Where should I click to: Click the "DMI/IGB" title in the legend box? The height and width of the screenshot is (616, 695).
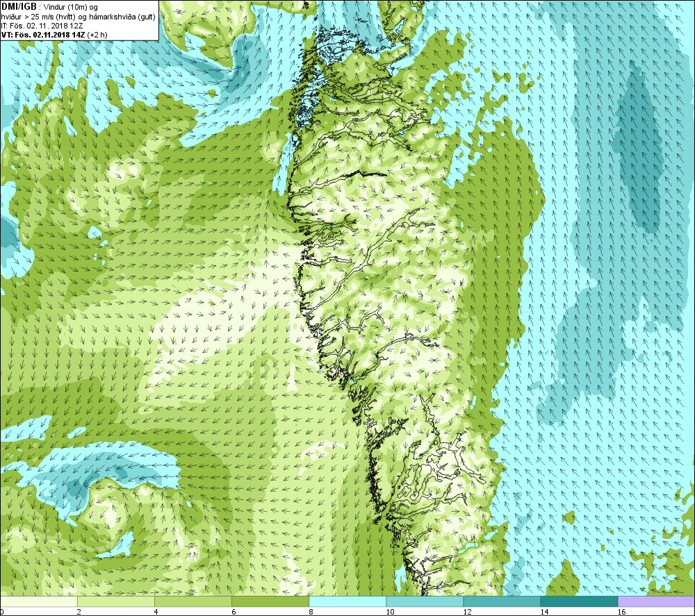click(19, 7)
